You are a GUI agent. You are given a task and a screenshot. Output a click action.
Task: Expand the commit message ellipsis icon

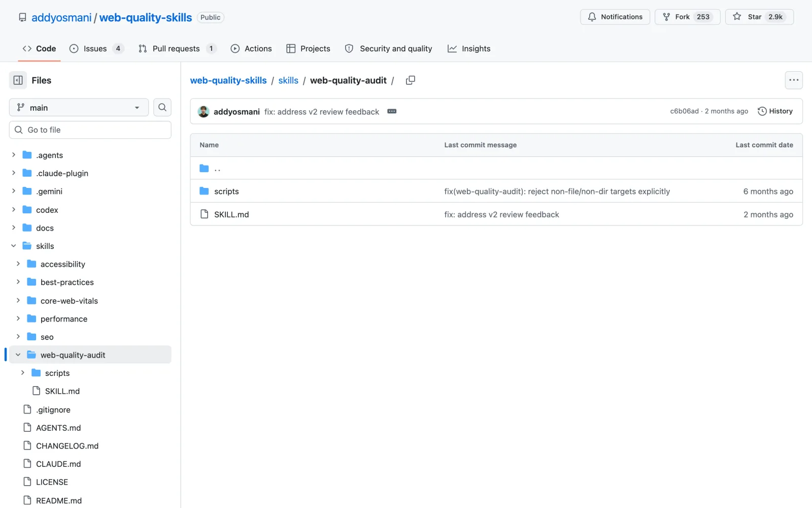[392, 111]
